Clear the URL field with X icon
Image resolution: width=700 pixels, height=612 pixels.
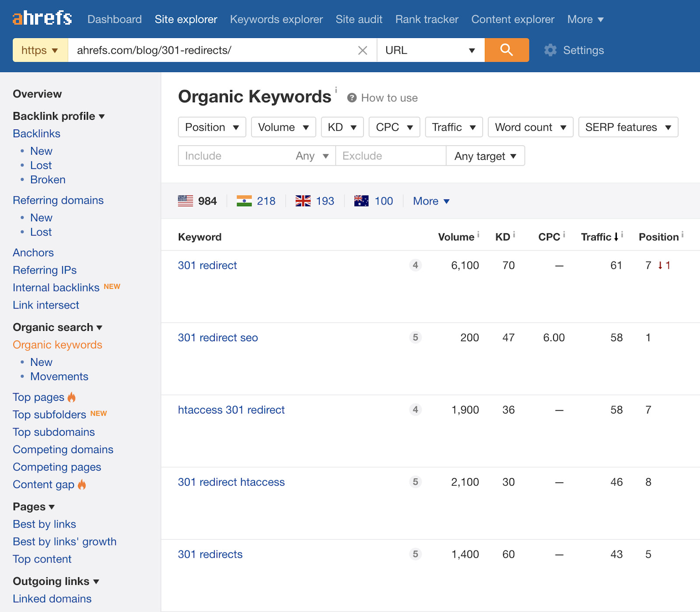coord(362,50)
